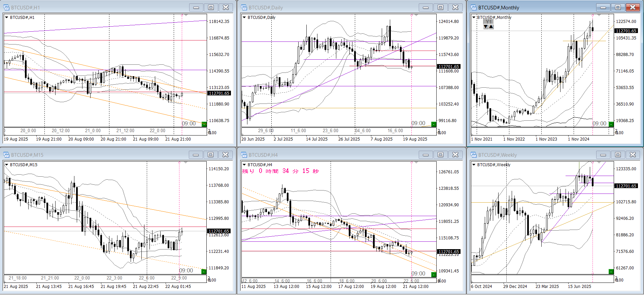The width and height of the screenshot is (644, 295).
Task: Expand the triangle beside BTCUSD#,H1 chart label
Action: (x=6, y=17)
